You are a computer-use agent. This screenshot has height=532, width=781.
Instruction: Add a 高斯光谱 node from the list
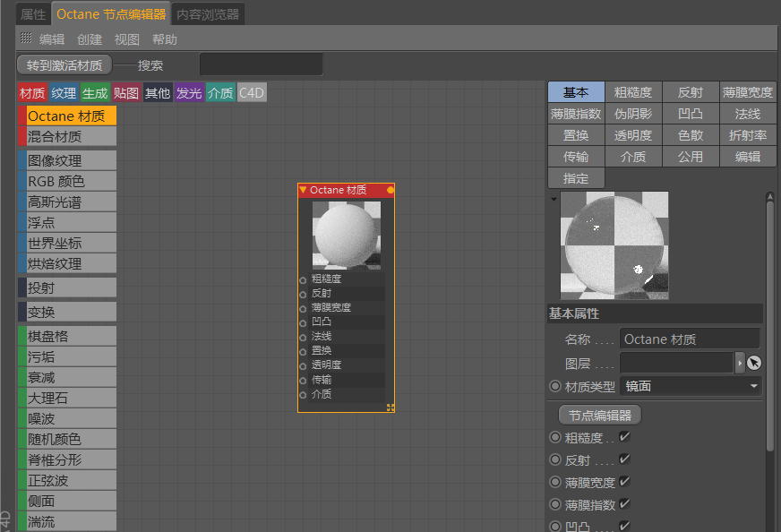(67, 202)
